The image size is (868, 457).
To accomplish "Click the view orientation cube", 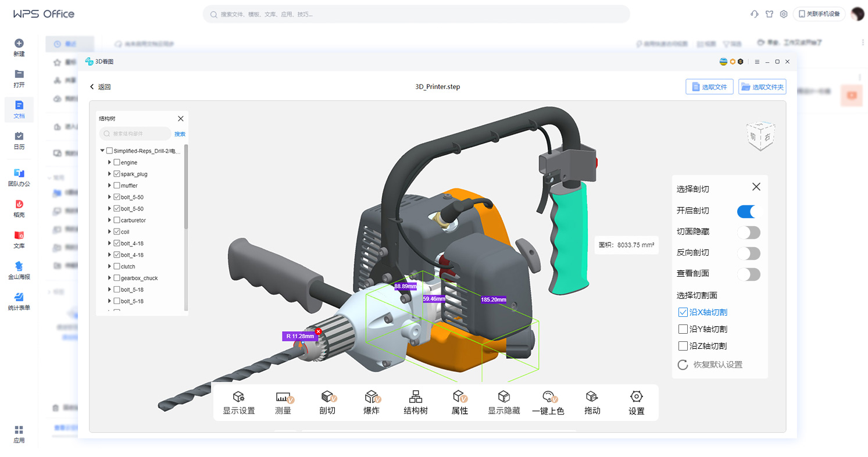I will (760, 136).
